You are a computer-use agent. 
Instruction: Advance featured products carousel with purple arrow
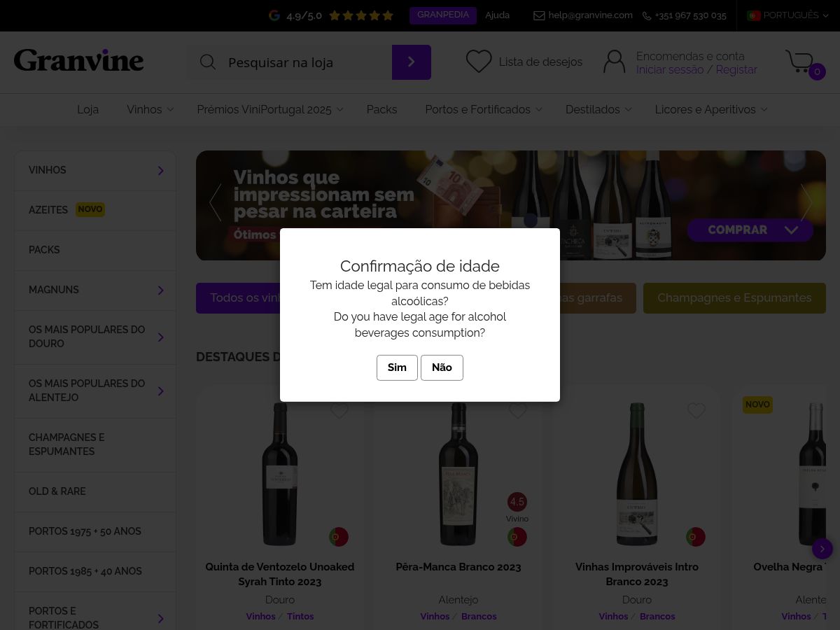[822, 549]
